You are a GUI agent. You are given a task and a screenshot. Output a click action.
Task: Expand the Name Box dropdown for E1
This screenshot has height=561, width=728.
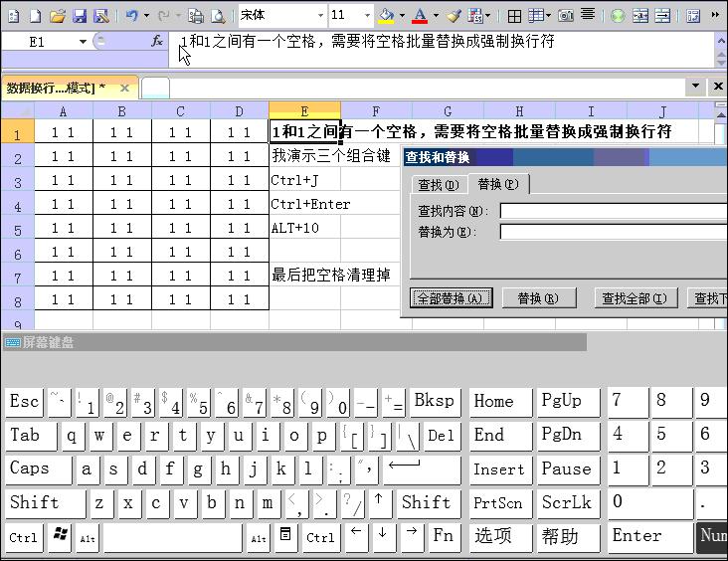coord(83,42)
